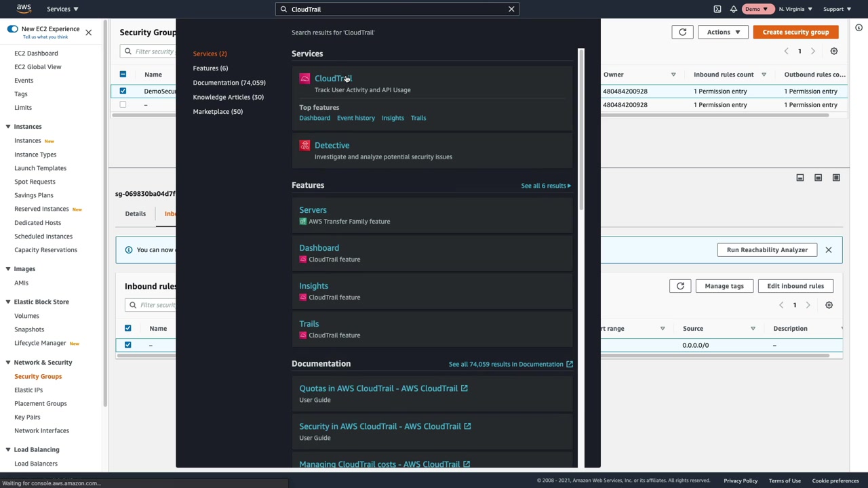868x488 pixels.
Task: Click the refresh security groups button
Action: tap(682, 32)
